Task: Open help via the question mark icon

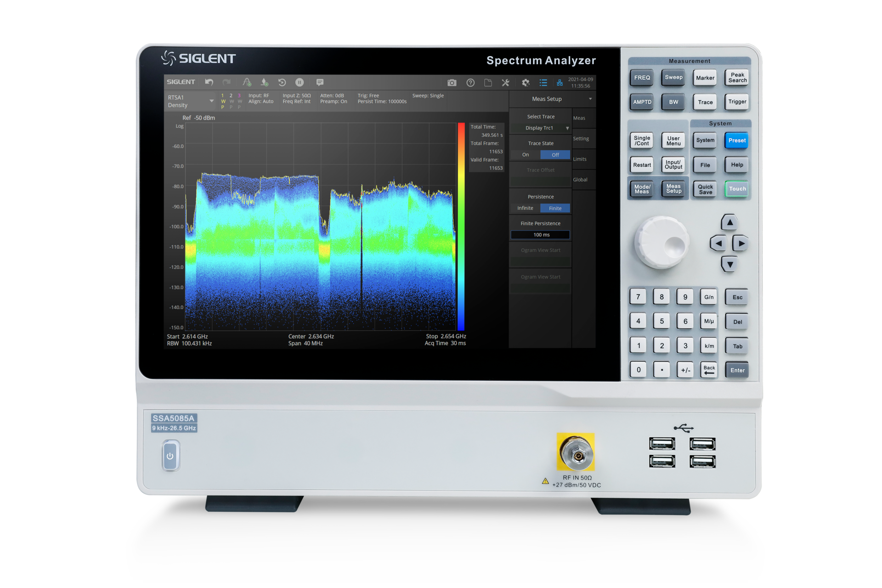Action: click(470, 83)
